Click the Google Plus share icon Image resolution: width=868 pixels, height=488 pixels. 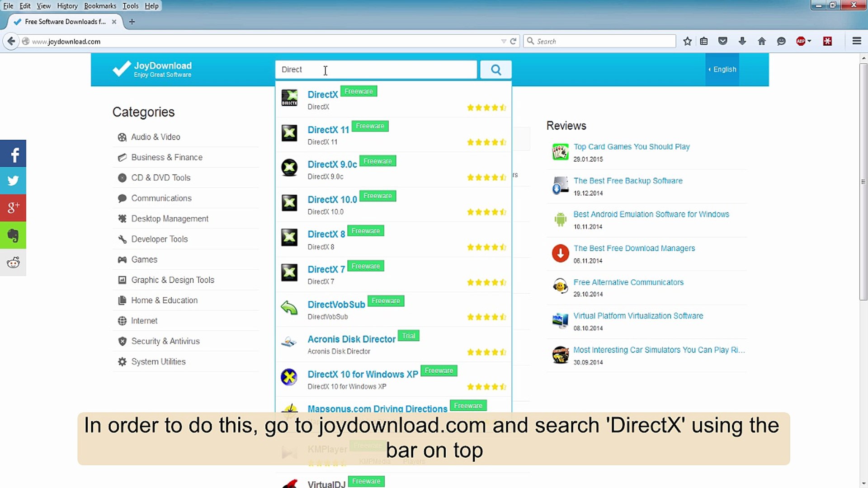13,208
